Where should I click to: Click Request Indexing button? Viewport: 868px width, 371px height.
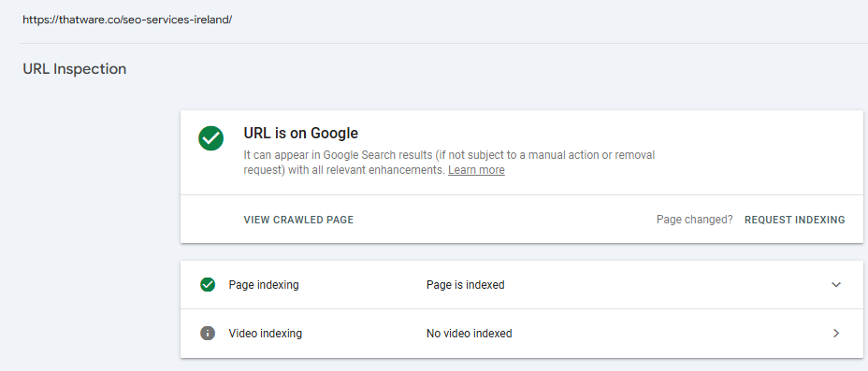(794, 220)
